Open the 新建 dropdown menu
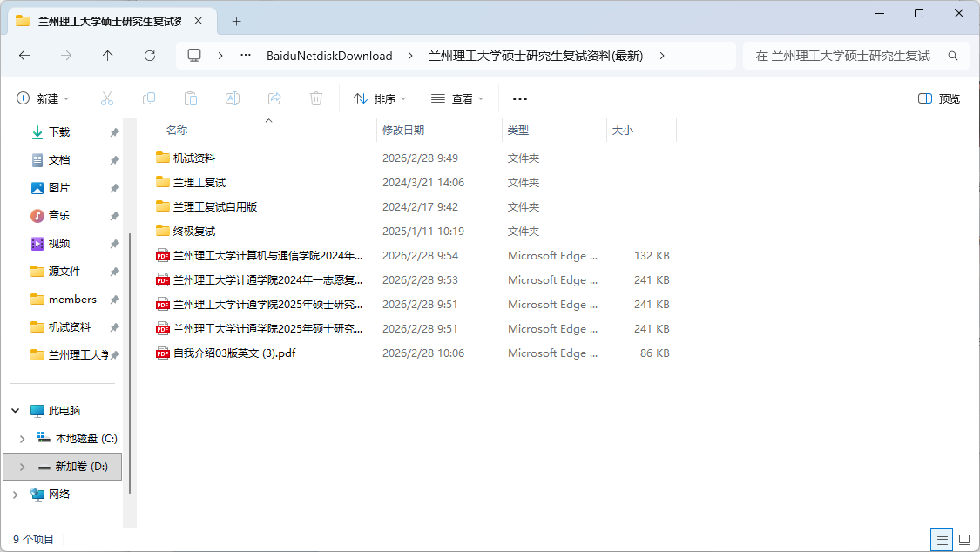980x552 pixels. point(43,98)
